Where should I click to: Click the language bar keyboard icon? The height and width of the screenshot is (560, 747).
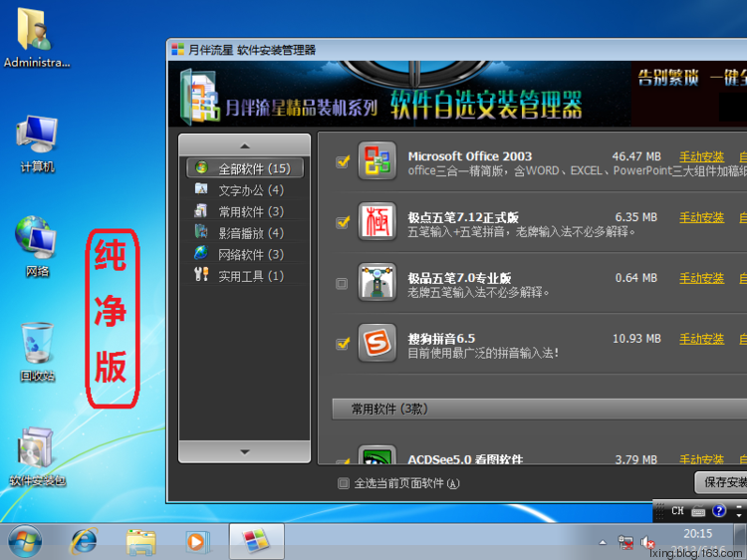pos(698,511)
